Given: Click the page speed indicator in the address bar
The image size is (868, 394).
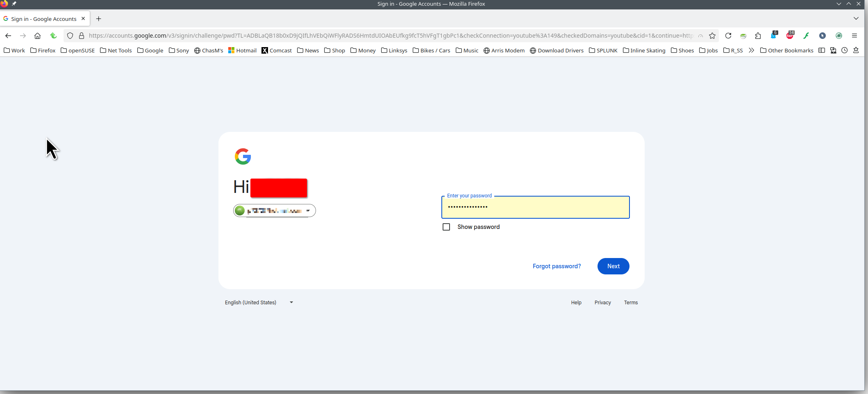Looking at the screenshot, I should pos(701,36).
